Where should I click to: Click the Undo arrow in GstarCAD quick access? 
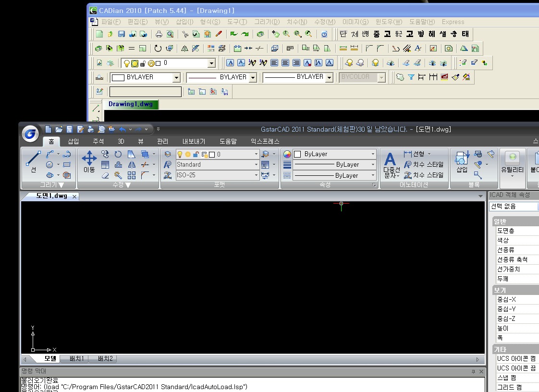click(x=122, y=129)
